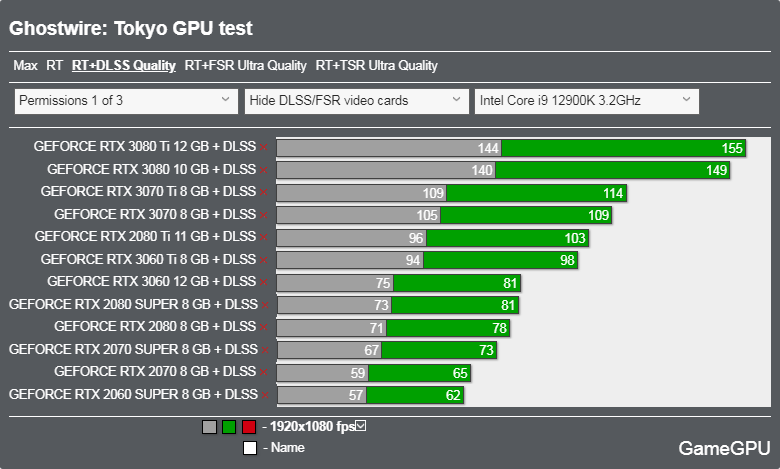Click the GEFORCE RTX 3070 Ti 8 GB + DLSS label
The height and width of the screenshot is (469, 780).
[148, 191]
